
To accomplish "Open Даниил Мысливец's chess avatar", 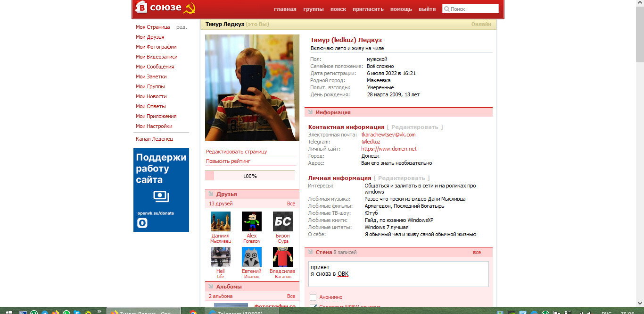I will 221,221.
